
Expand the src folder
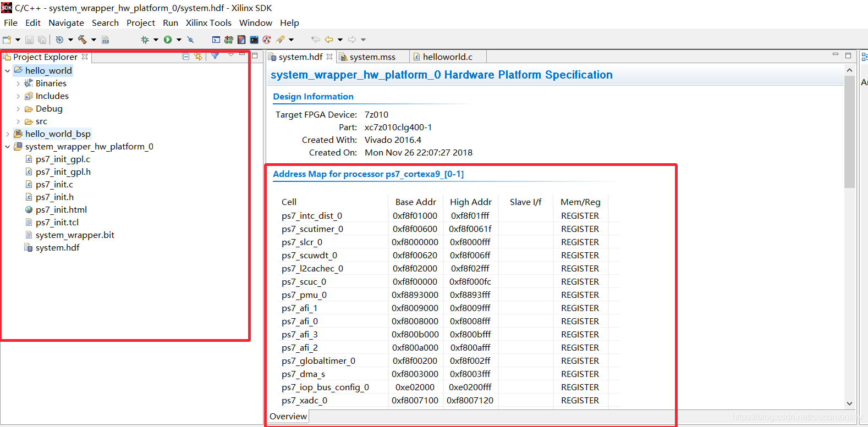(x=18, y=121)
